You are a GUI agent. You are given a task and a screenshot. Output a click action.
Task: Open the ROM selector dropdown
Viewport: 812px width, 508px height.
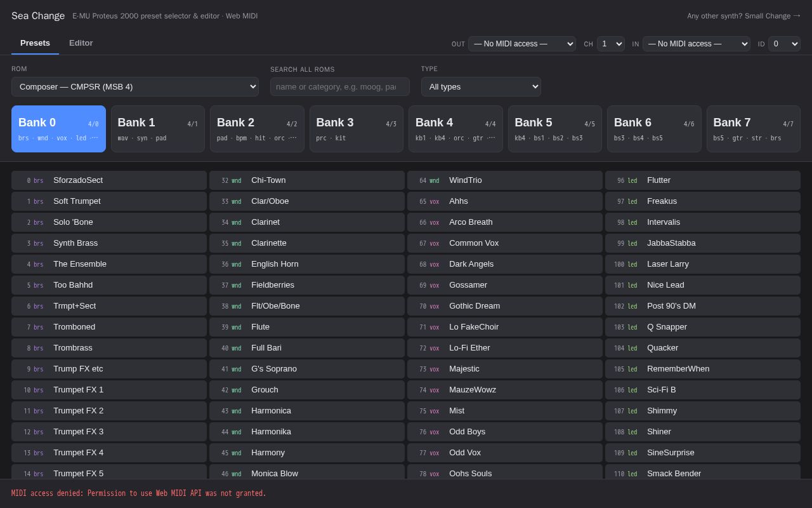[135, 86]
